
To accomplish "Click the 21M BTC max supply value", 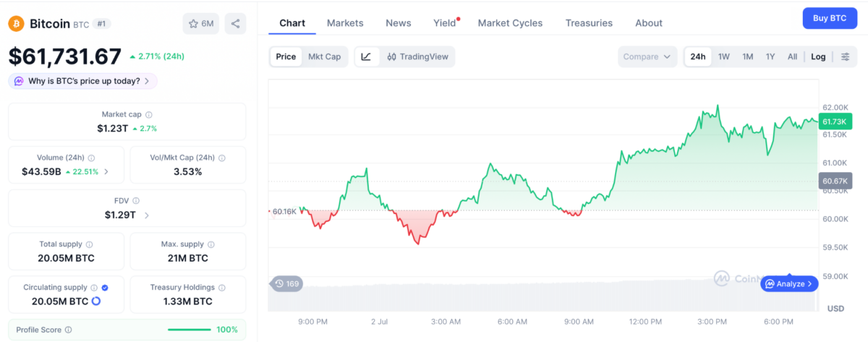I will click(x=187, y=258).
